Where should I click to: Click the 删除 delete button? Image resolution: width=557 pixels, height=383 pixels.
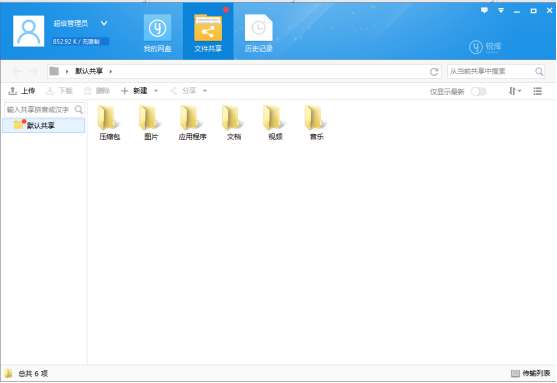tap(97, 91)
